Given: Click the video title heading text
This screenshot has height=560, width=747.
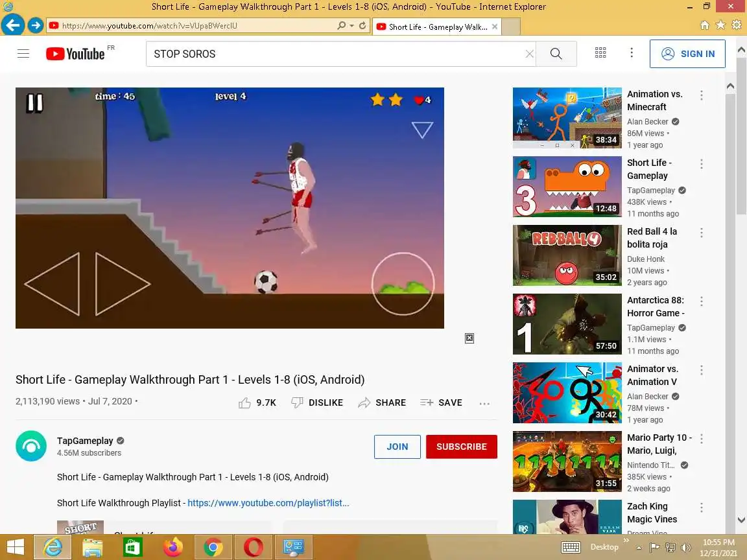Looking at the screenshot, I should click(190, 380).
